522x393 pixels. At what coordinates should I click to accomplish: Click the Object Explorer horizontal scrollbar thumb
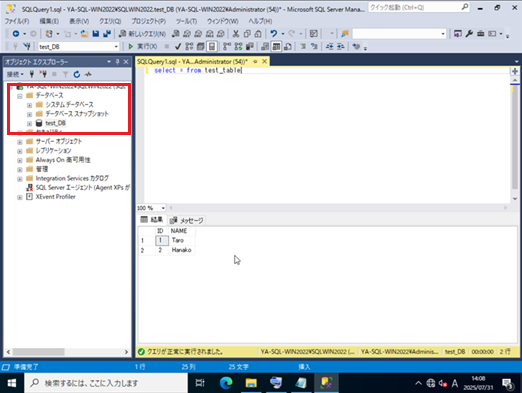point(39,352)
